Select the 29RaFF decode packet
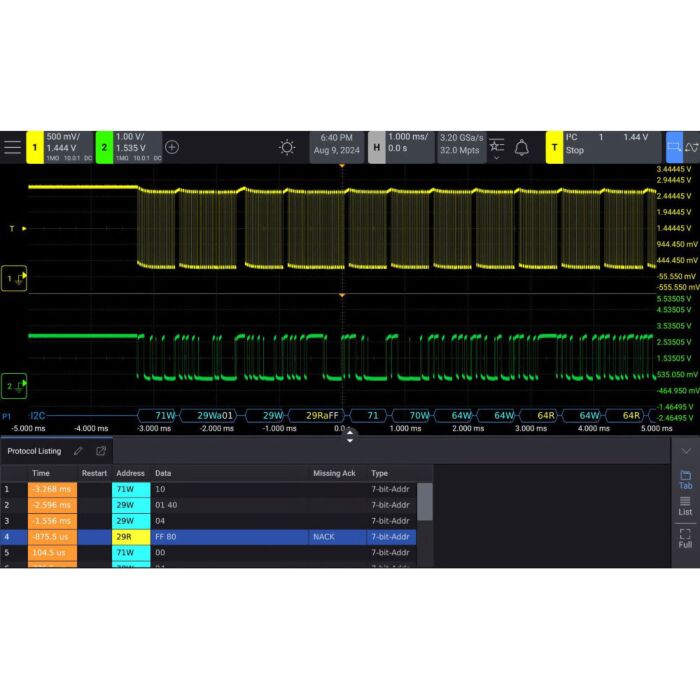This screenshot has width=700, height=700. [x=319, y=416]
